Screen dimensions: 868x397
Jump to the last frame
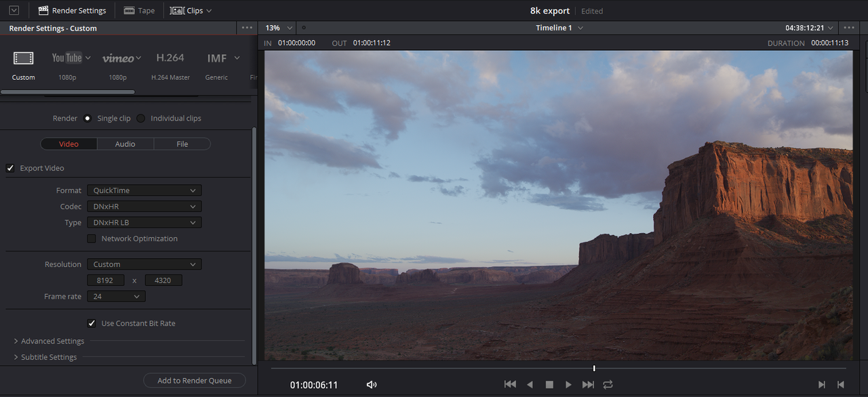(x=588, y=384)
